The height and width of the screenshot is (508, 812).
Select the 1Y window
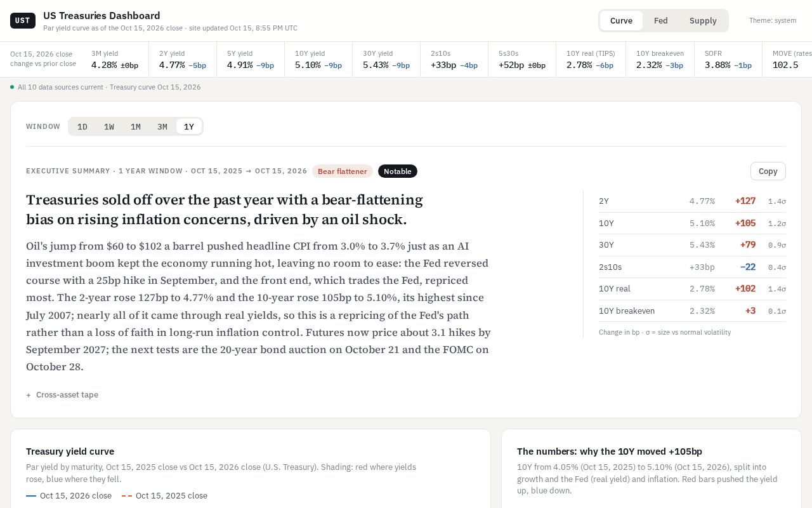189,126
